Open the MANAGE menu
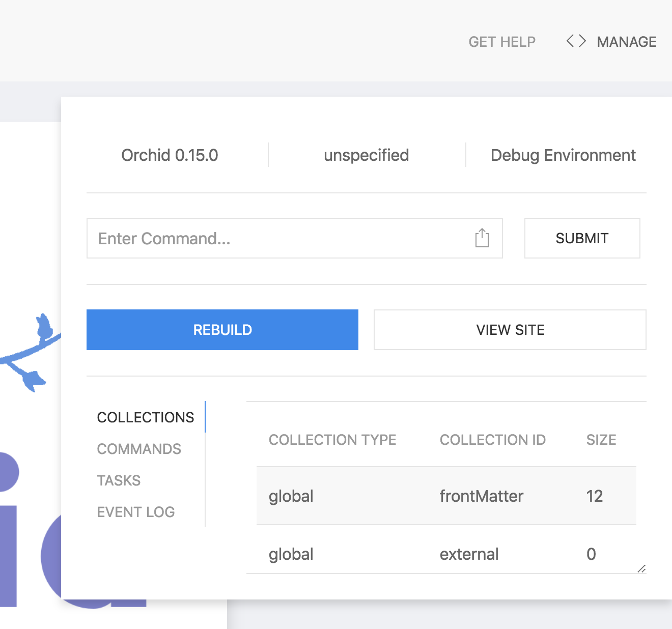 [x=626, y=42]
